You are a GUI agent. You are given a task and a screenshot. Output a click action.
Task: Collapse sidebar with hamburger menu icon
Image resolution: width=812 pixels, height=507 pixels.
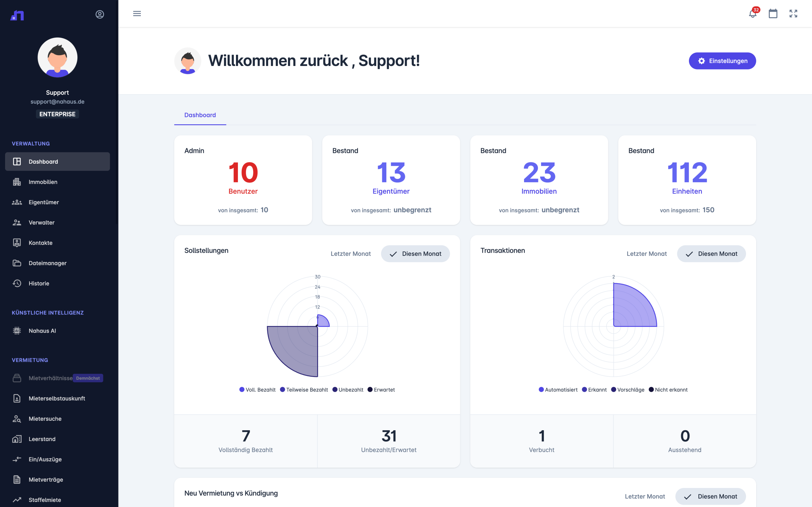(x=137, y=14)
